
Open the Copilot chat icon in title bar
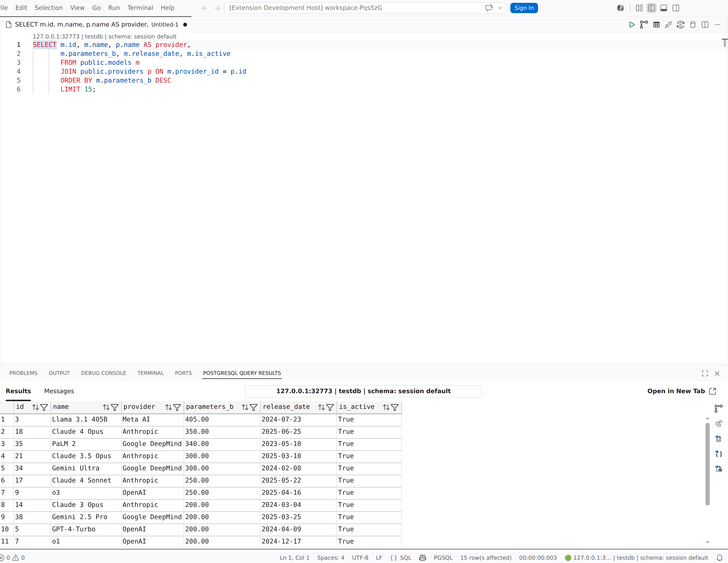(489, 8)
